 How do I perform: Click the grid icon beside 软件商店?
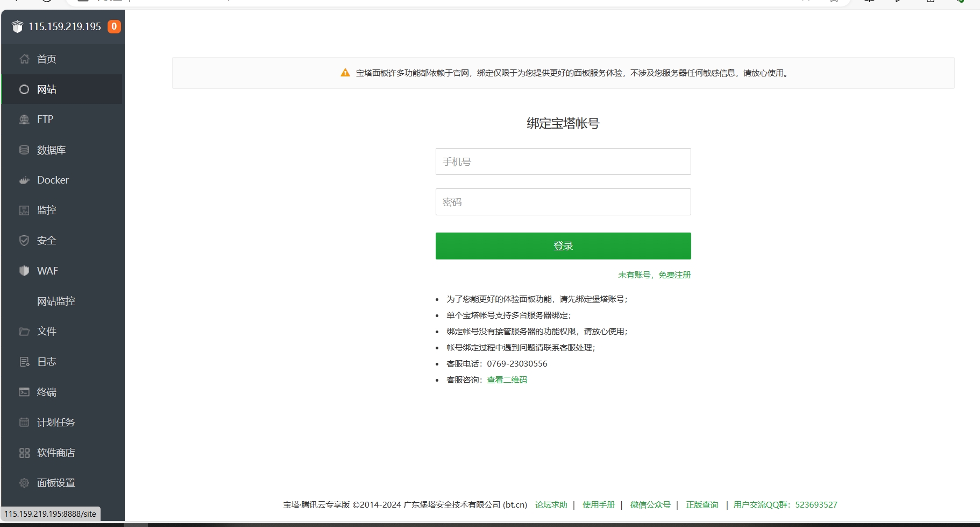[24, 453]
